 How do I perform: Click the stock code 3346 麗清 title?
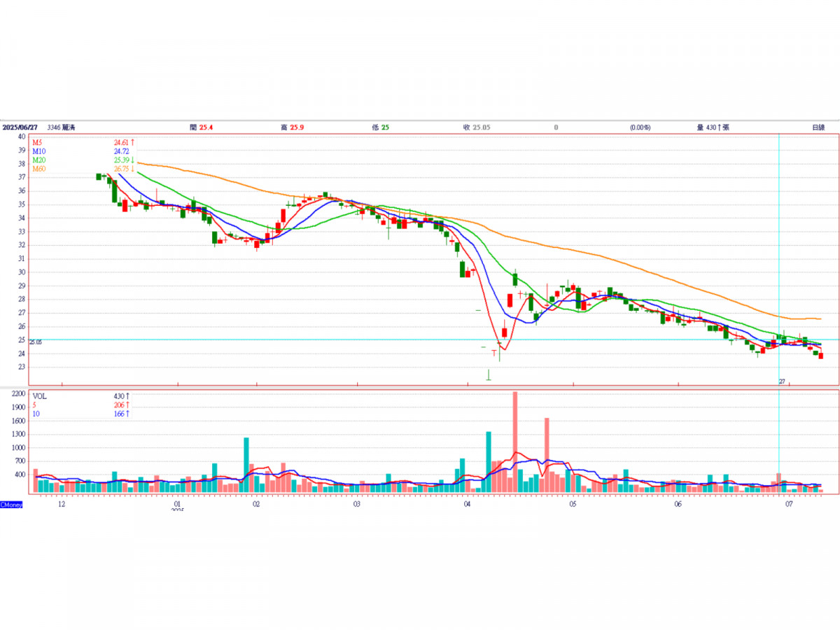point(61,127)
